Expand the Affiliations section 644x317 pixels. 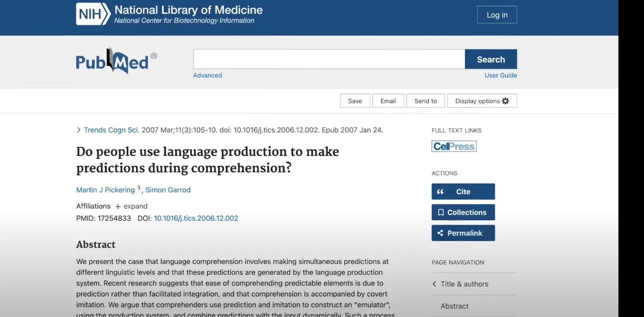(x=131, y=206)
